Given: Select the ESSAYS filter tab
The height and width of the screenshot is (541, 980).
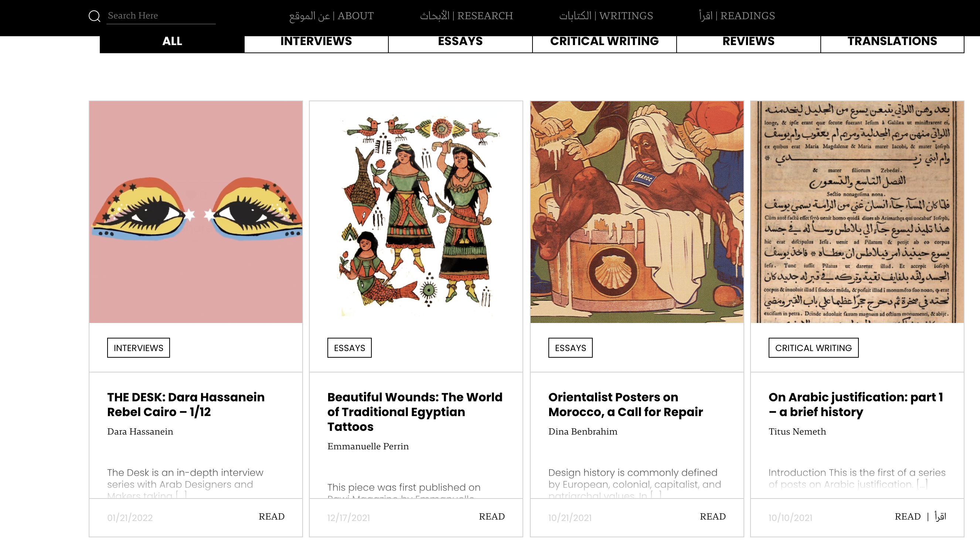Looking at the screenshot, I should point(460,42).
